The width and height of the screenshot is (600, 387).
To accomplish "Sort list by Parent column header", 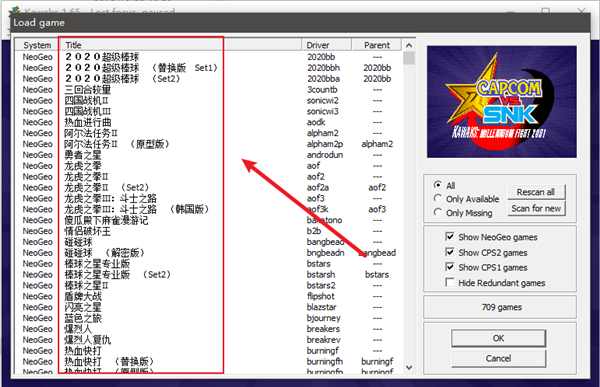I will pyautogui.click(x=377, y=45).
